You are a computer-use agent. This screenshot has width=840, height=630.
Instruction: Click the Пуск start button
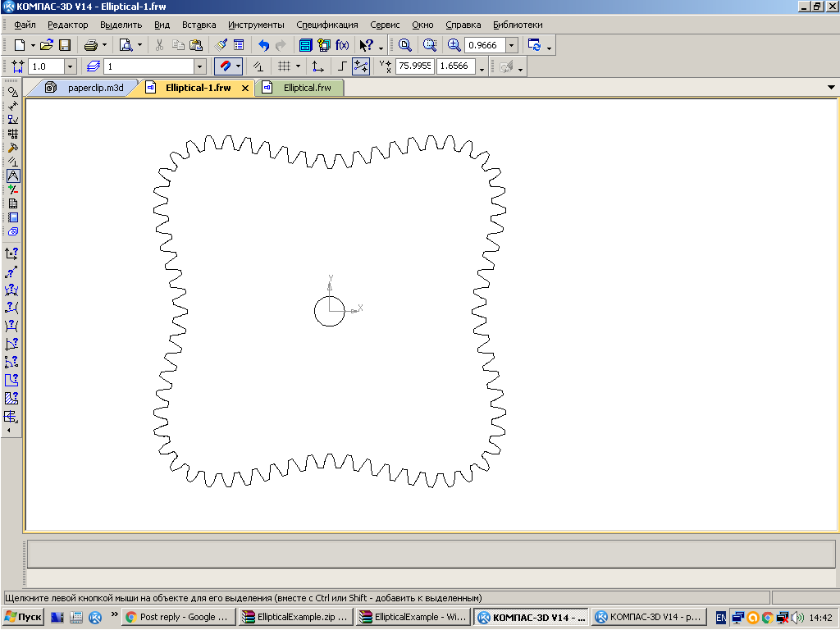(x=23, y=617)
